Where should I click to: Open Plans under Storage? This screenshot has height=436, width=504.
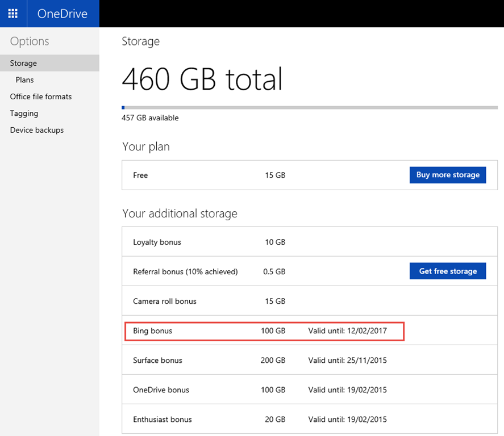click(x=24, y=80)
